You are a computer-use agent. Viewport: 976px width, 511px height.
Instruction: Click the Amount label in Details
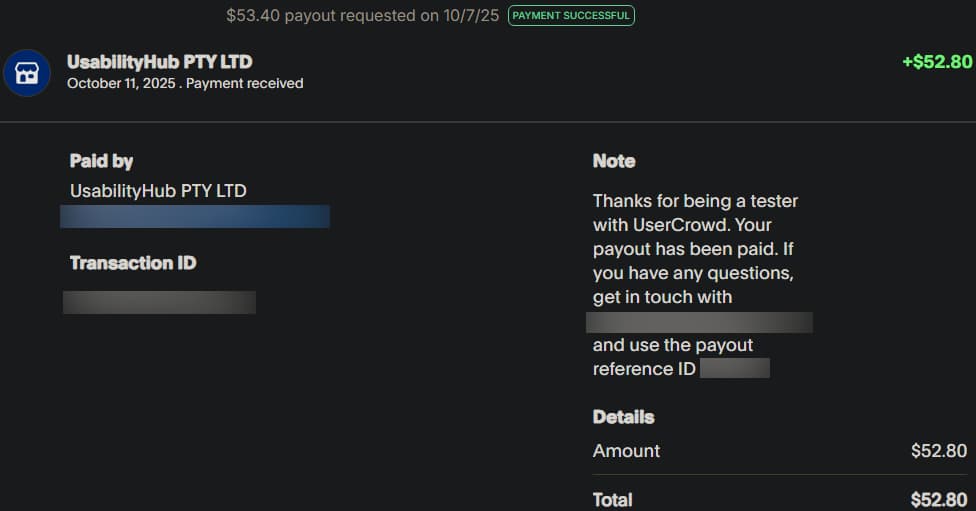[x=626, y=451]
